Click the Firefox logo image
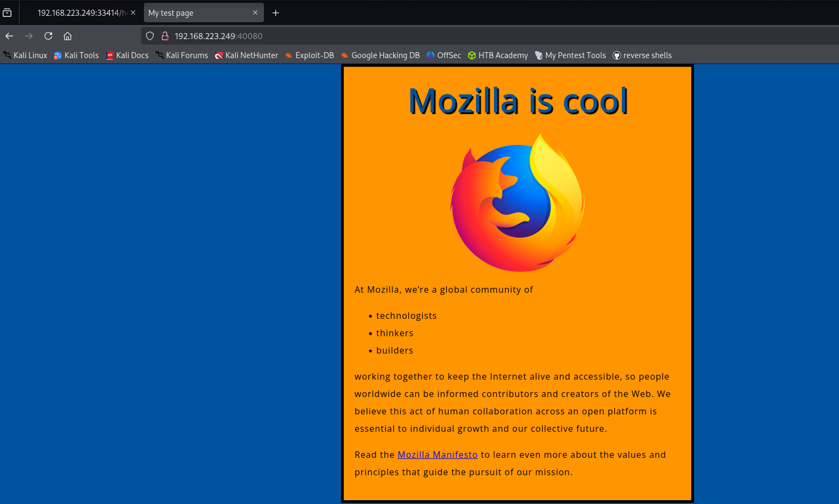The width and height of the screenshot is (839, 504). (x=518, y=203)
